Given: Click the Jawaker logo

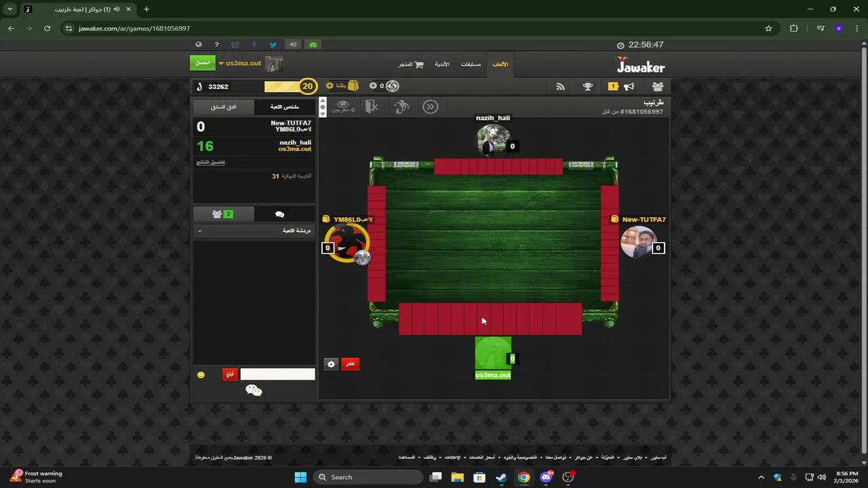Looking at the screenshot, I should (640, 65).
